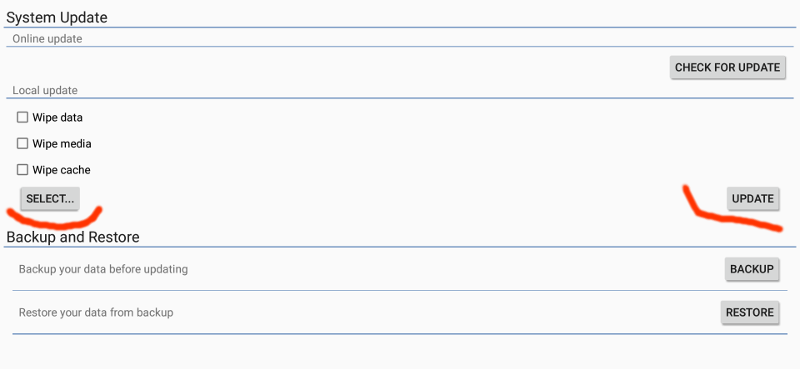Open the SELECT... file chooser button

[x=50, y=199]
